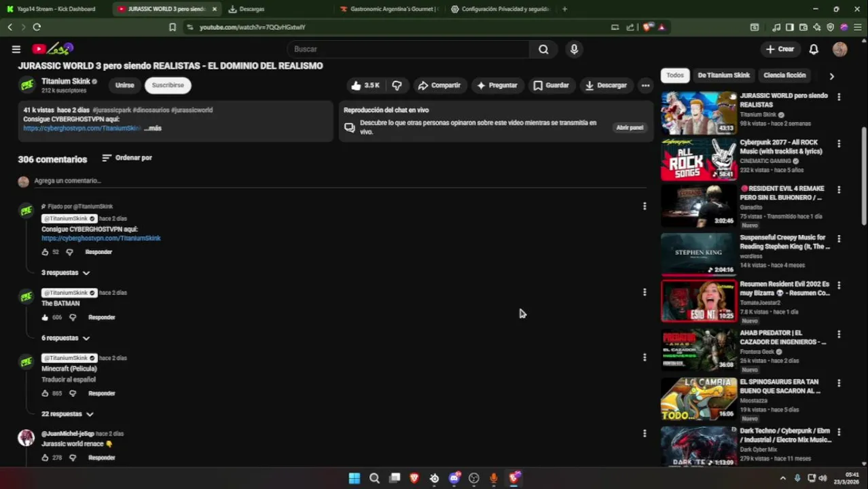Screen dimensions: 868x489
Task: Click the search magnifier button
Action: click(543, 49)
